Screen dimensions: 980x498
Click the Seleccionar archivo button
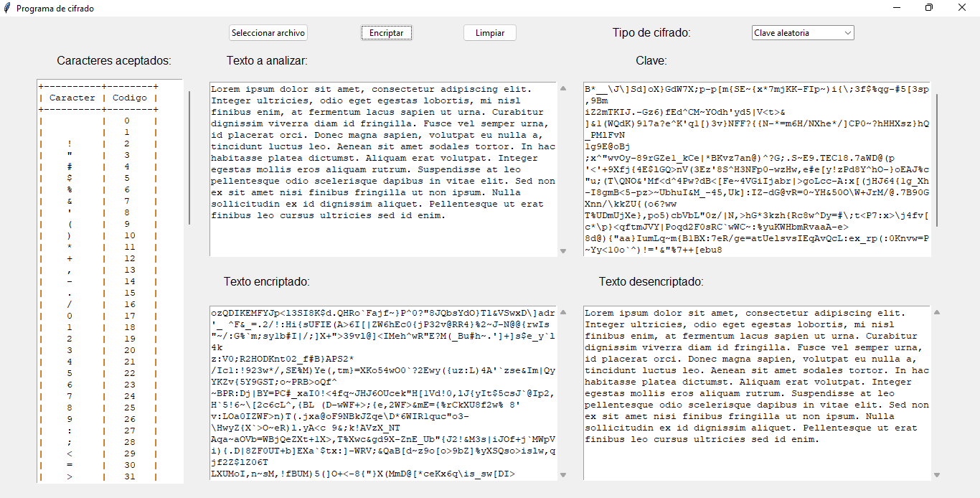click(x=268, y=32)
